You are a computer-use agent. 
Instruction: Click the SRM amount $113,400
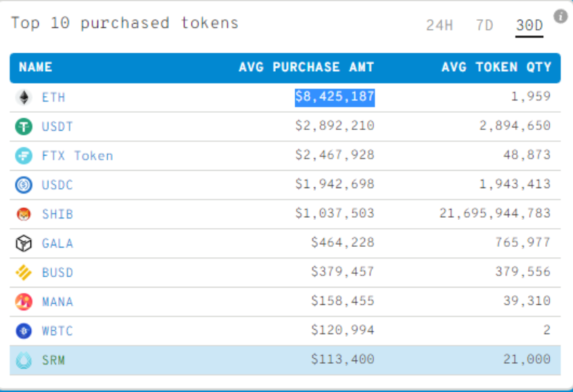click(x=343, y=360)
